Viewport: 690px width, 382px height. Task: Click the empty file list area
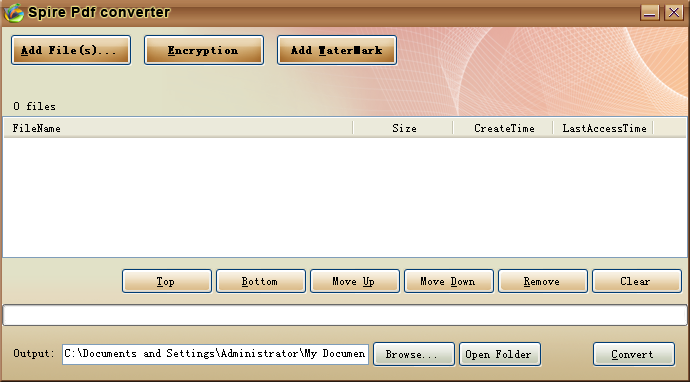tap(345, 197)
